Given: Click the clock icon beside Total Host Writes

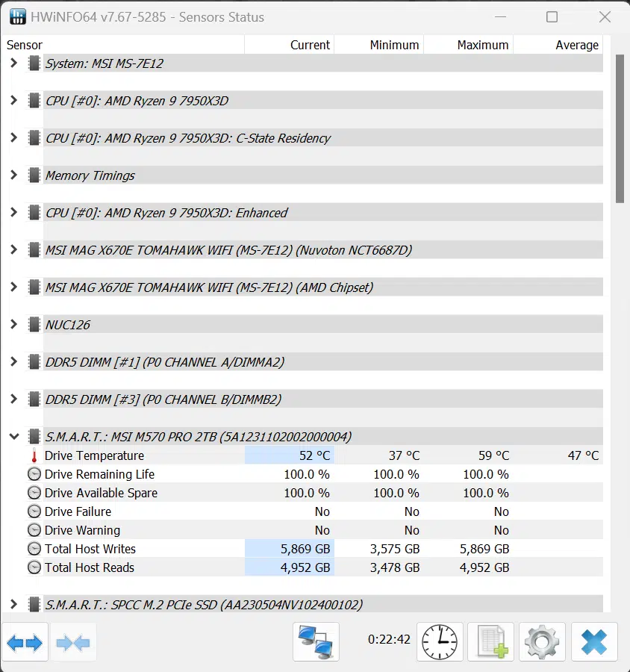Looking at the screenshot, I should [34, 549].
